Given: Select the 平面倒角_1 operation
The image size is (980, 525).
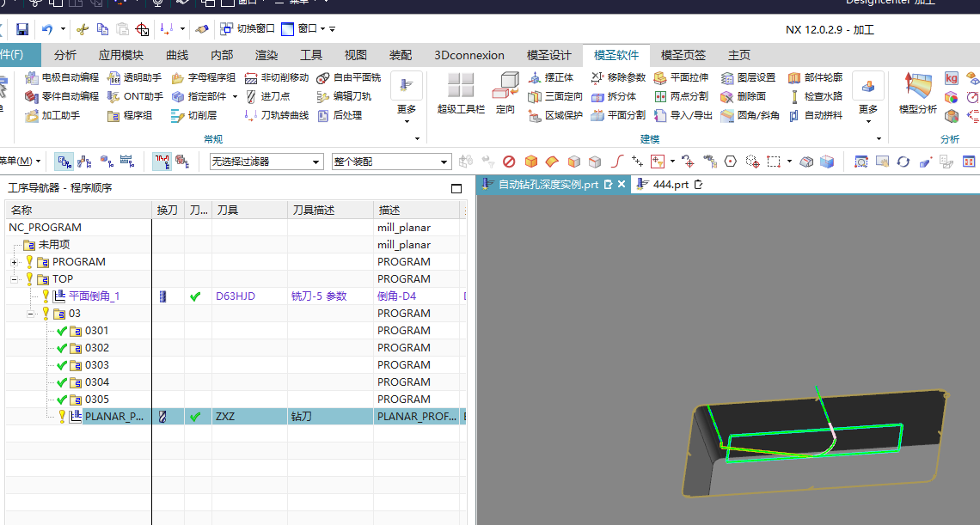Looking at the screenshot, I should coord(94,296).
